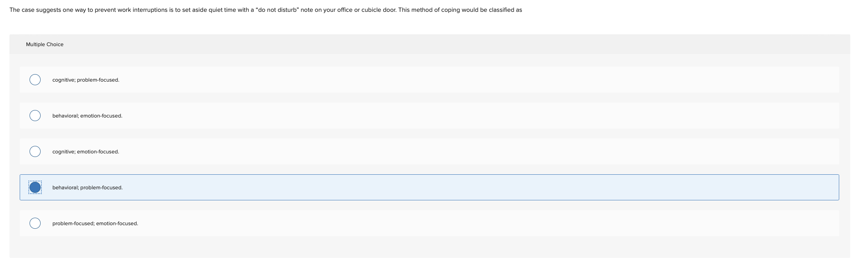Click the cognitive; emotion-focused answer text
The height and width of the screenshot is (267, 868).
[86, 151]
